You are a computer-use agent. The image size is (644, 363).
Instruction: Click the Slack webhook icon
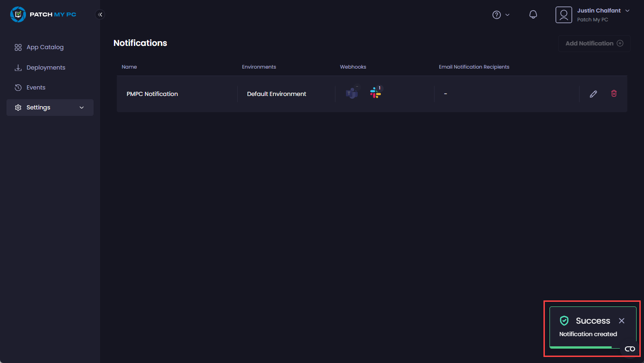point(375,93)
